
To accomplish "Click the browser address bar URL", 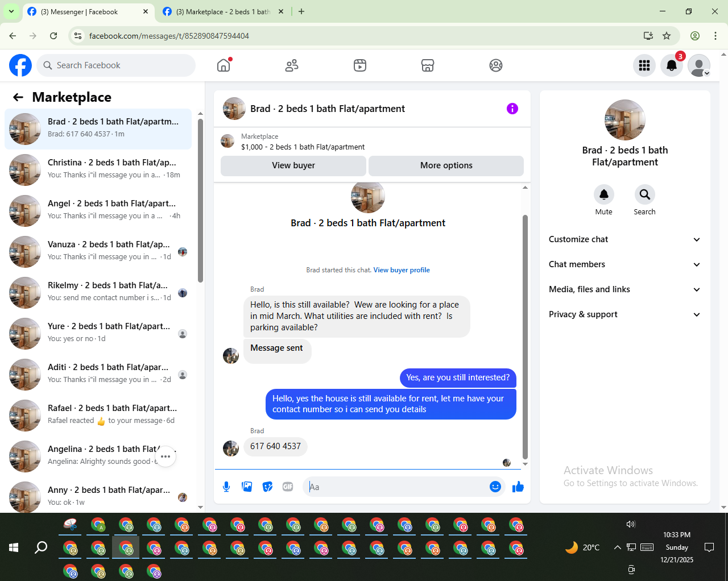I will click(169, 36).
